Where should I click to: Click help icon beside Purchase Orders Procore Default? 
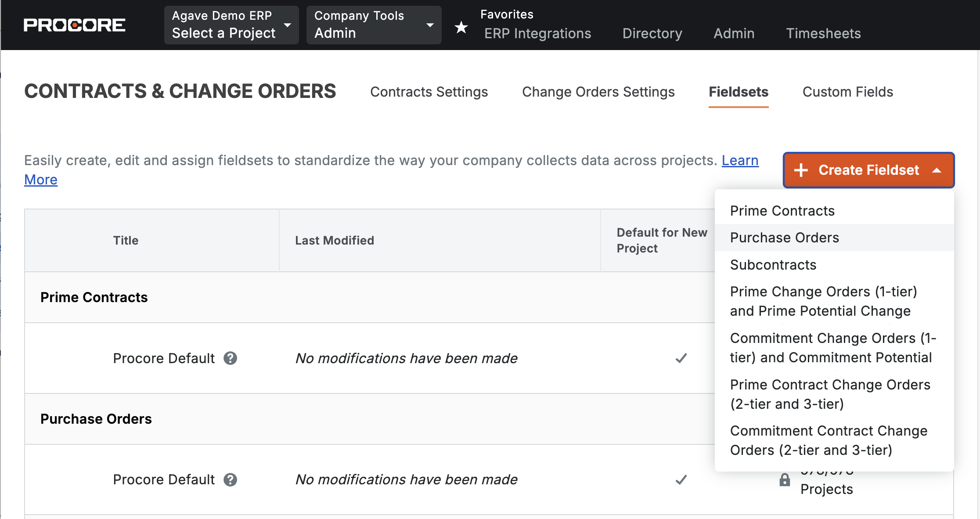[x=230, y=479]
